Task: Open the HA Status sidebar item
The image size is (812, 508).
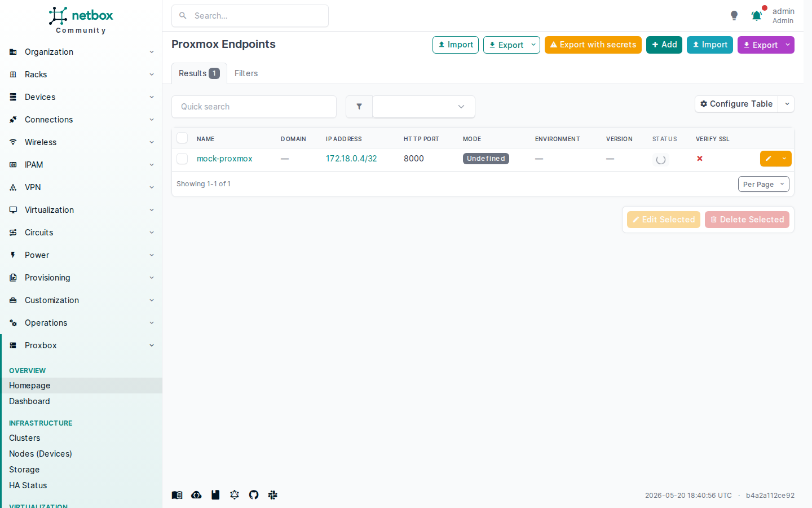Action: click(x=81, y=485)
